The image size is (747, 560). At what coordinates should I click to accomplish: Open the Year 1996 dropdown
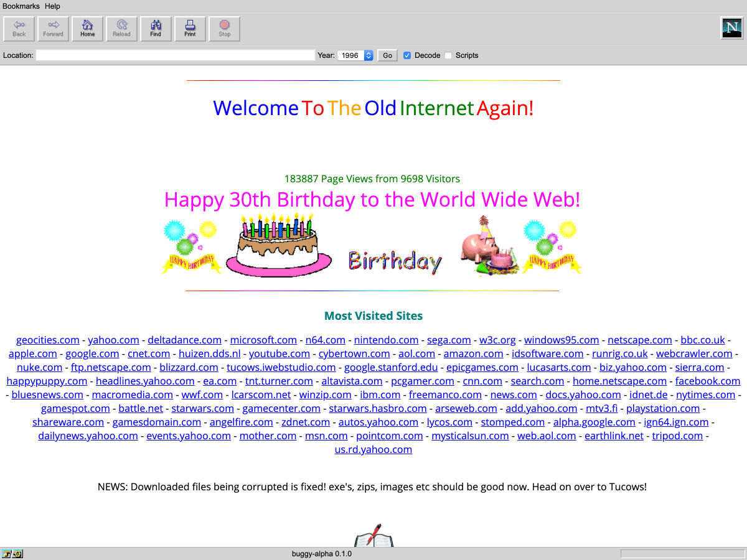tap(355, 55)
